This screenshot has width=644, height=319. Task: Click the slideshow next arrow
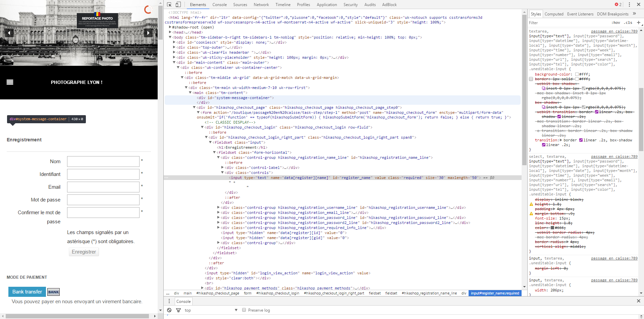(148, 33)
